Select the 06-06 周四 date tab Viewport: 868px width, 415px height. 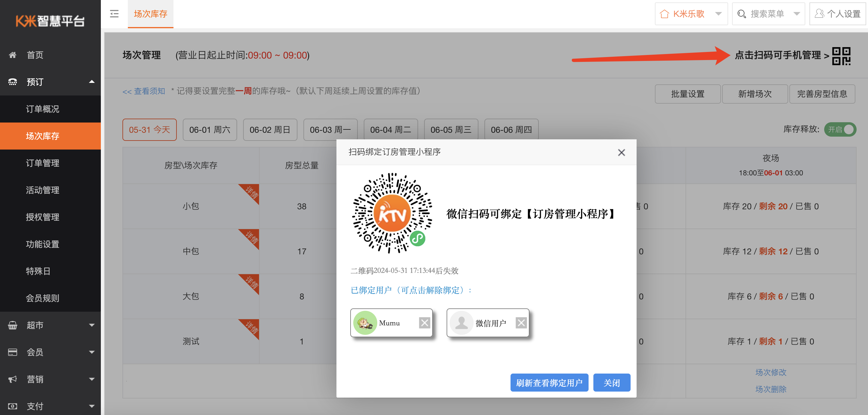[x=511, y=129]
